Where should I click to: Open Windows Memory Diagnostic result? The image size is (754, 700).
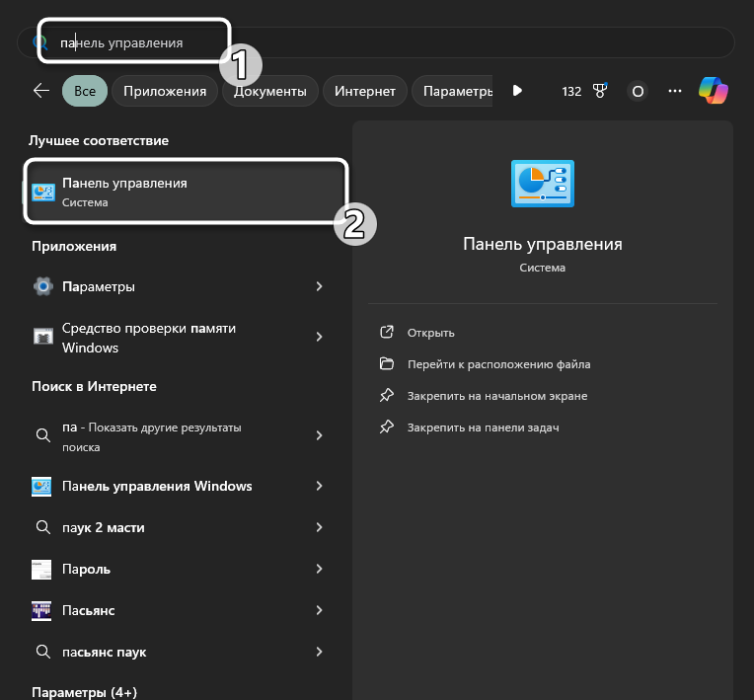pos(148,338)
